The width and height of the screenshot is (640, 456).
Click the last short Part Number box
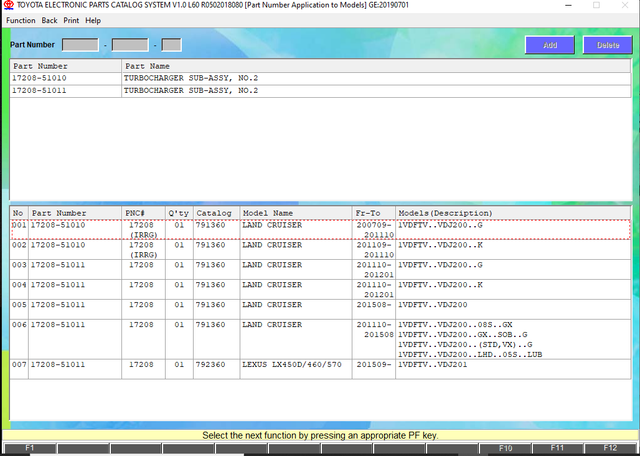pos(171,45)
